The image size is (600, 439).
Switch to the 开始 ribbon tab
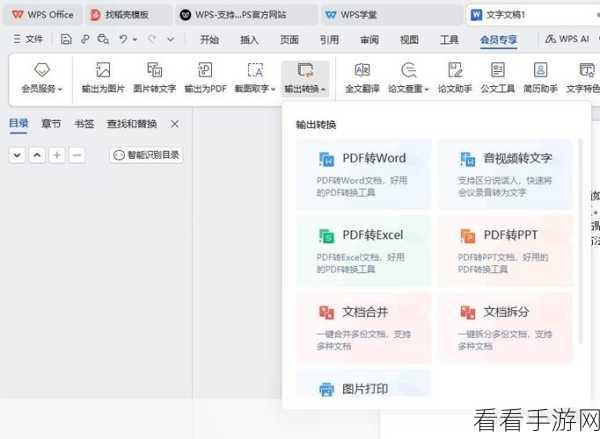pyautogui.click(x=209, y=39)
